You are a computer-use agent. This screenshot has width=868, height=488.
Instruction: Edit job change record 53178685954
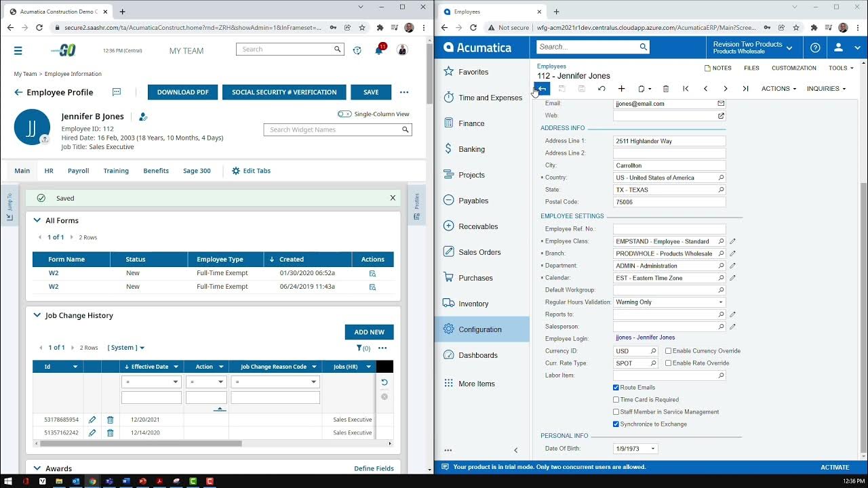click(x=92, y=420)
